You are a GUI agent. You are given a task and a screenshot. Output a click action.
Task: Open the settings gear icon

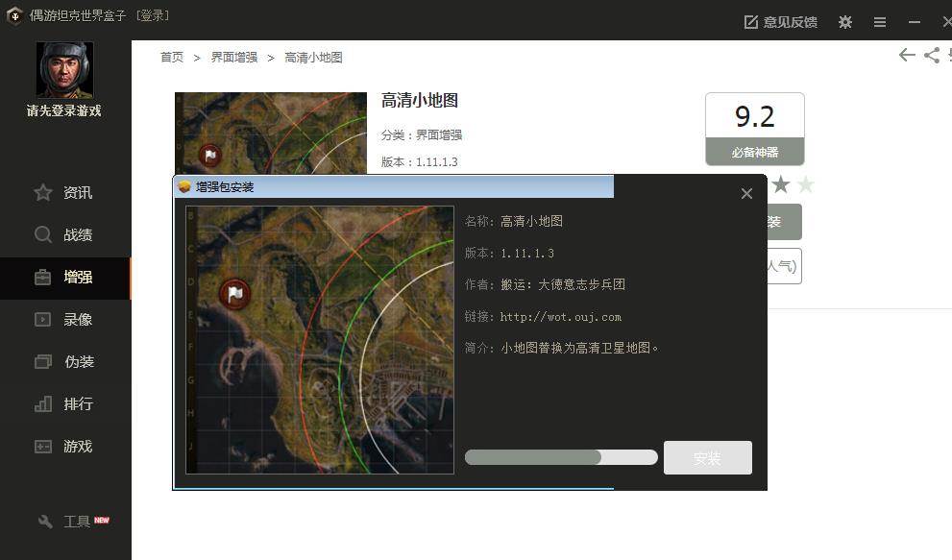(845, 22)
